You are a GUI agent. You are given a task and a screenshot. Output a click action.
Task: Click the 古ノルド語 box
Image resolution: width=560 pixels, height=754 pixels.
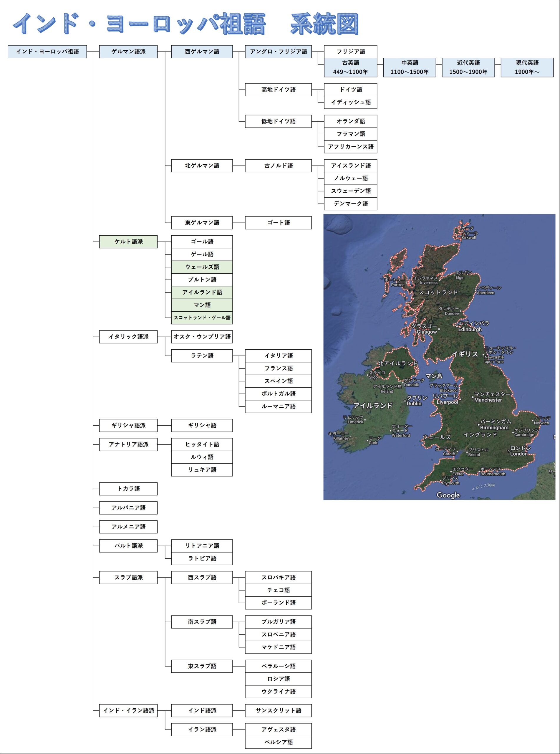tap(278, 166)
